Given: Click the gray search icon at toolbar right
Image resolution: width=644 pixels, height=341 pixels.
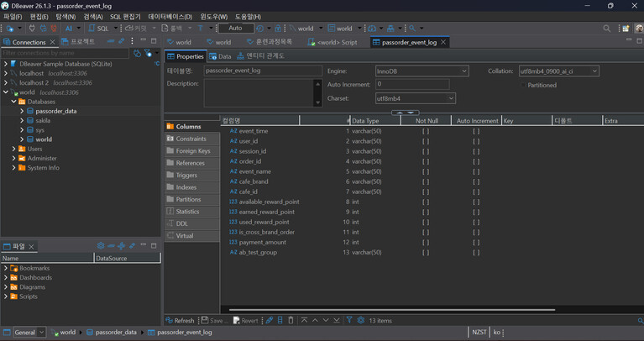Looking at the screenshot, I should (606, 29).
